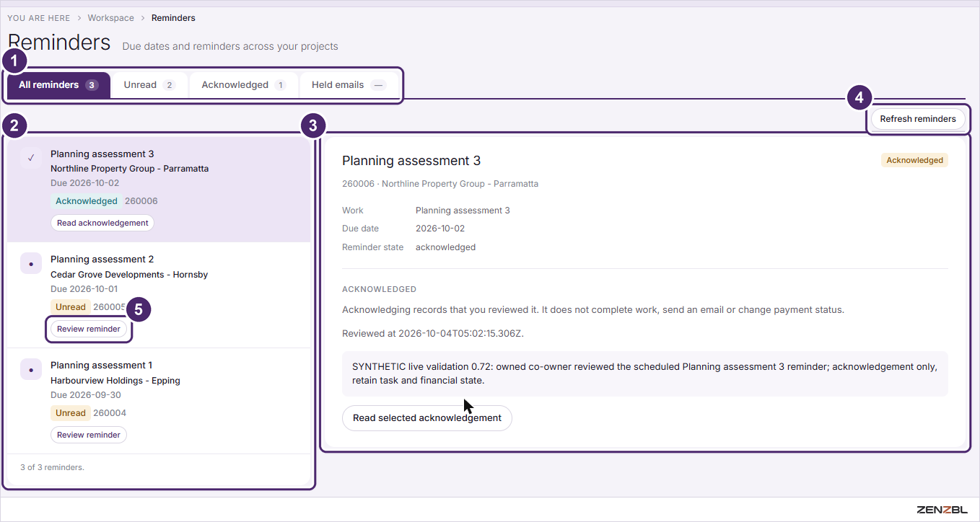
Task: Click the Refresh reminders button
Action: 918,119
